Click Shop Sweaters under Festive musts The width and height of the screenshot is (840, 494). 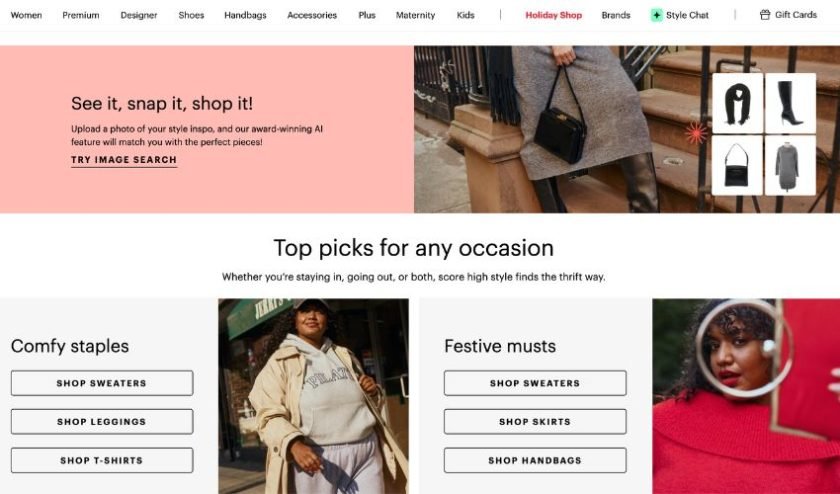[x=535, y=383]
